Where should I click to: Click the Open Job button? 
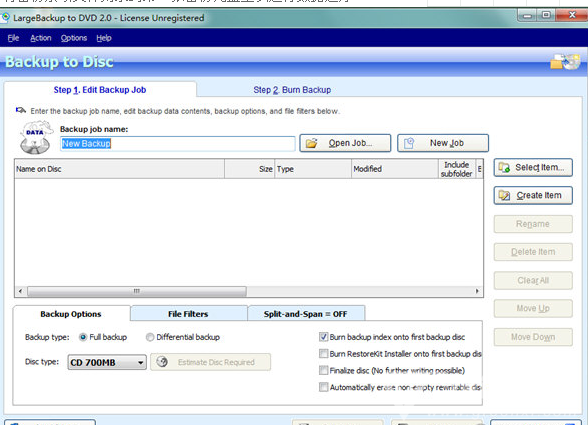tap(345, 143)
